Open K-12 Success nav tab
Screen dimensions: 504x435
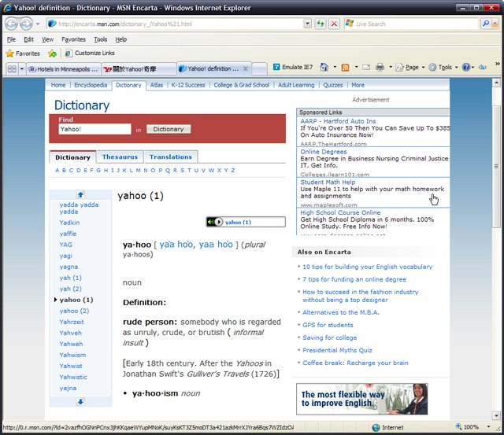188,85
